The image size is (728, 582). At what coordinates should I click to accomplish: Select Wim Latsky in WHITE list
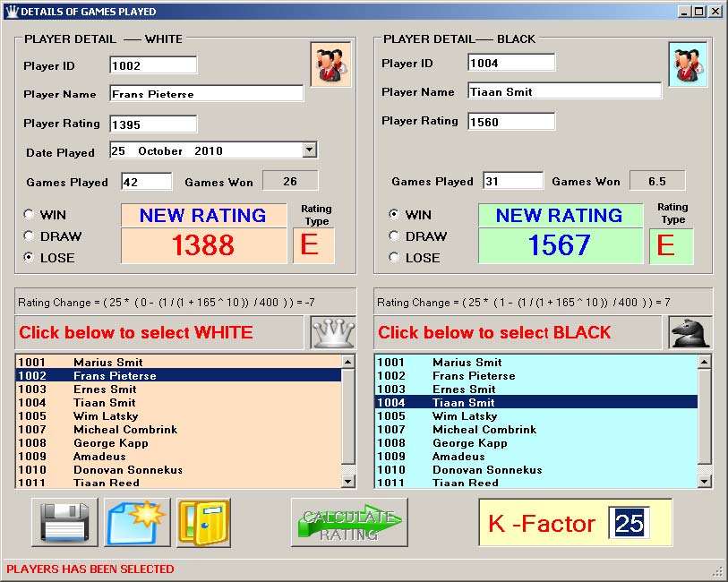[x=179, y=415]
